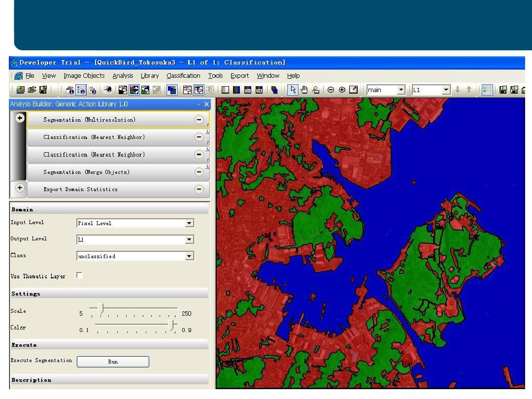Collapse first Classification (Nearest Neighbor) minus button
This screenshot has height=399, width=532.
coord(199,137)
